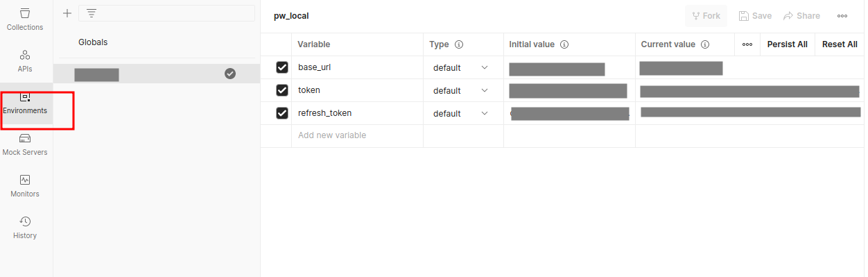Click the Share button

[x=801, y=16]
